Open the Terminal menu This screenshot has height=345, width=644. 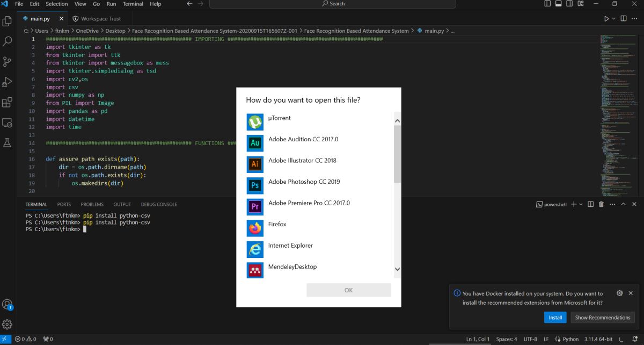(133, 4)
